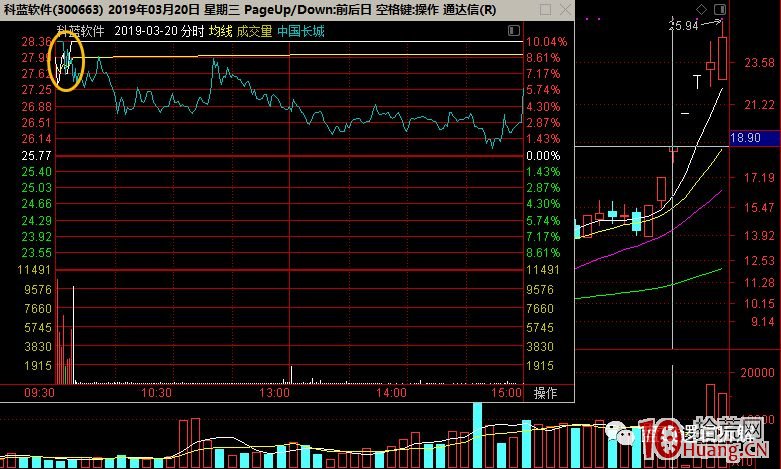The image size is (781, 469).
Task: Open the 操作 menu button
Action: click(545, 393)
